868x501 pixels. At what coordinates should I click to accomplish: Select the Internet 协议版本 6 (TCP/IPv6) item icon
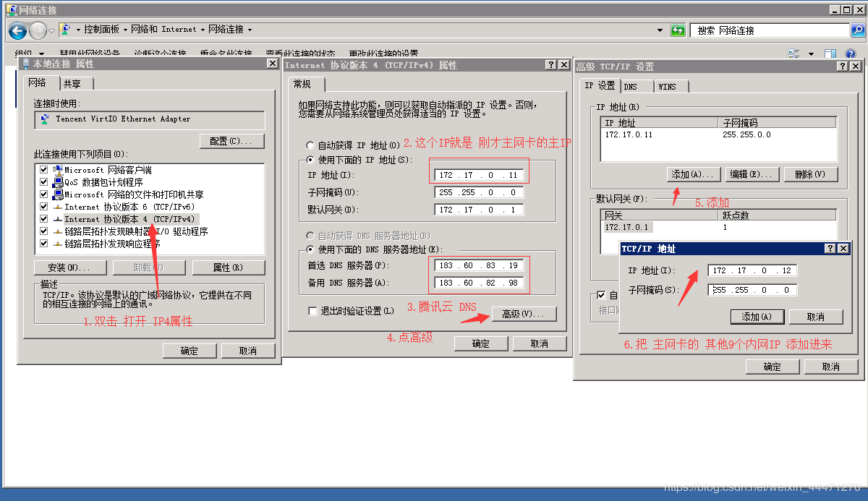click(x=58, y=207)
